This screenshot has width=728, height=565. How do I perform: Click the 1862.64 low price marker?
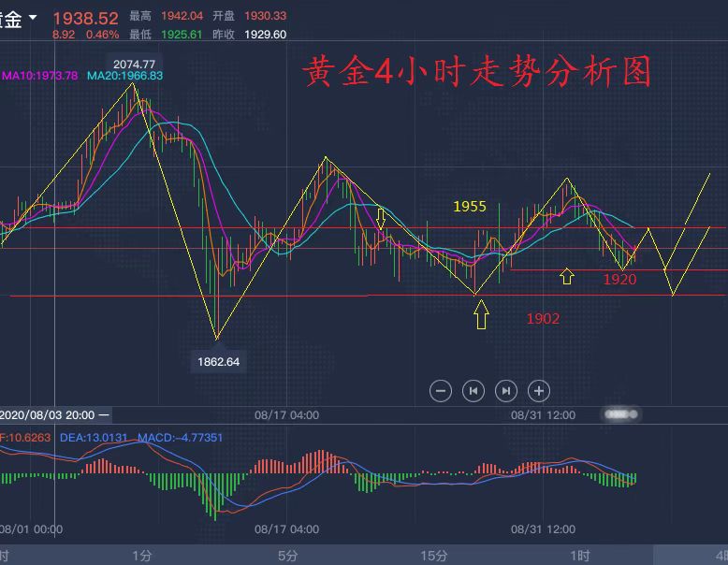pos(218,361)
